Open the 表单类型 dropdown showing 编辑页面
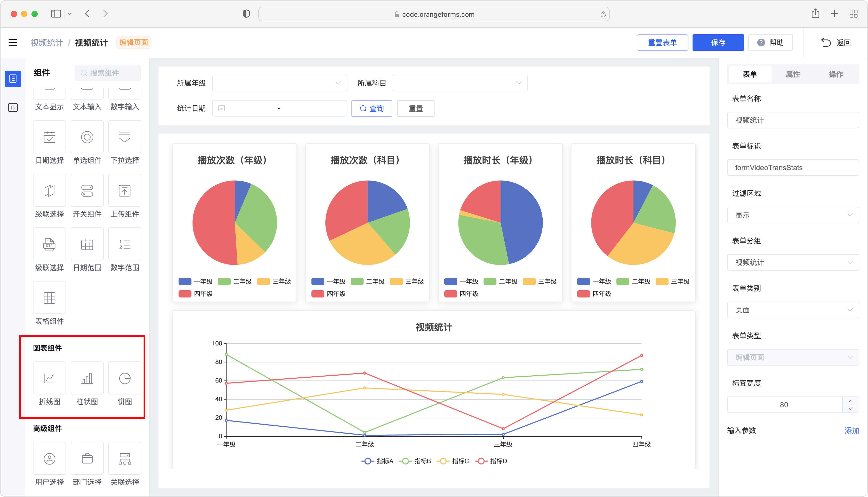Screen dimensions: 868x497 pyautogui.click(x=793, y=357)
